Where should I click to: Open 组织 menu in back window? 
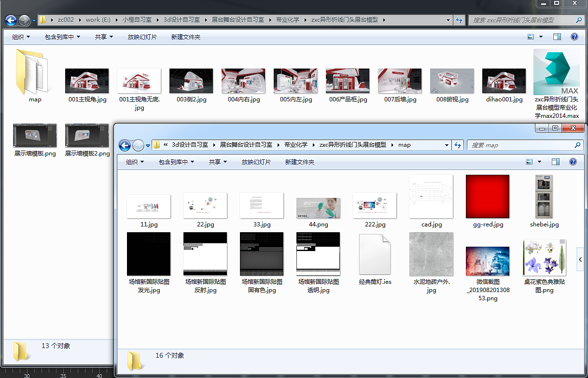21,37
